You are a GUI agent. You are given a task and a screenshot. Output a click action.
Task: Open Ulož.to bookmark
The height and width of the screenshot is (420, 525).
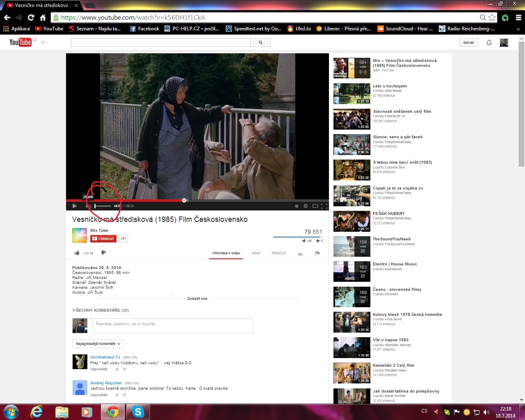299,29
